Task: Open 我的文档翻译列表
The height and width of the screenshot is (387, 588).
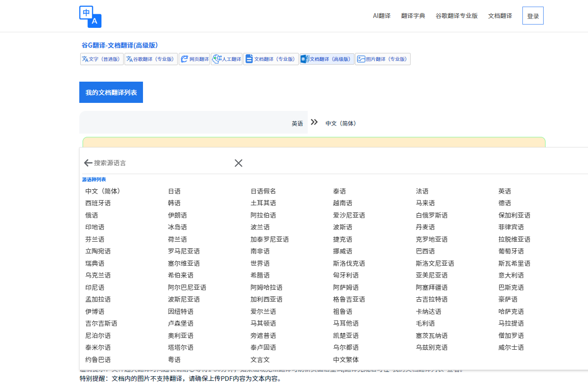Action: click(x=111, y=93)
